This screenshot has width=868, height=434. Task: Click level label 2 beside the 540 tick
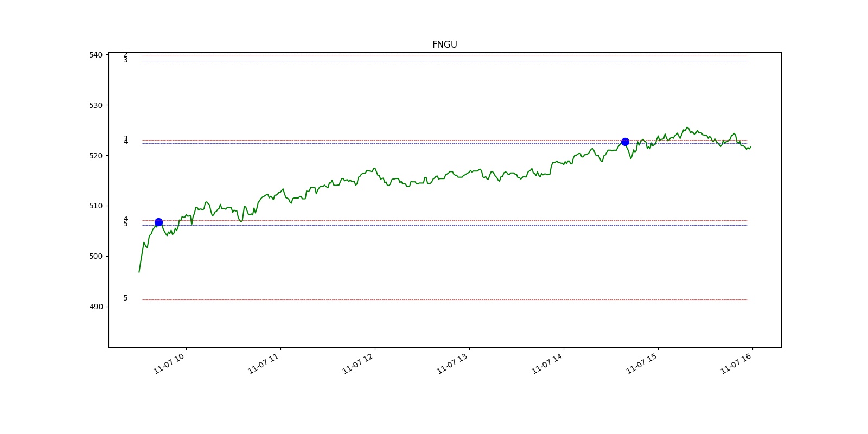(125, 54)
